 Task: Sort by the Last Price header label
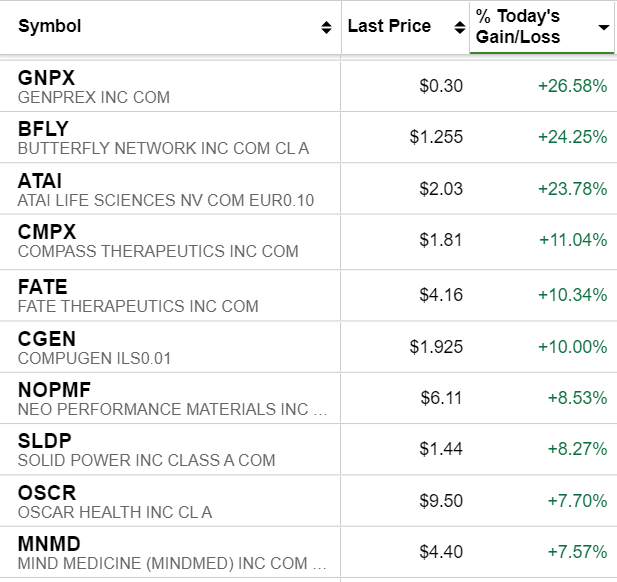(x=389, y=27)
